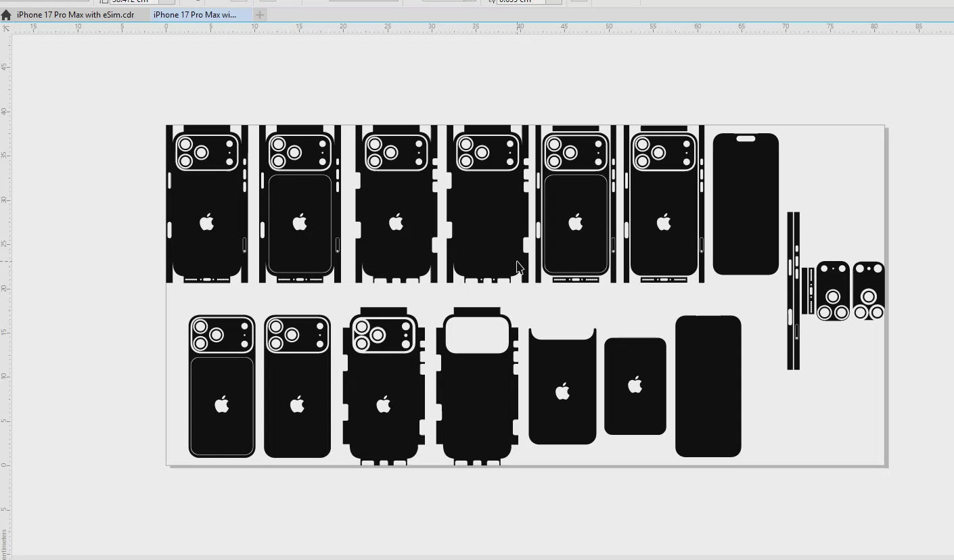Click the horizontal ruler at the 40 mark
The height and width of the screenshot is (560, 954).
click(520, 28)
